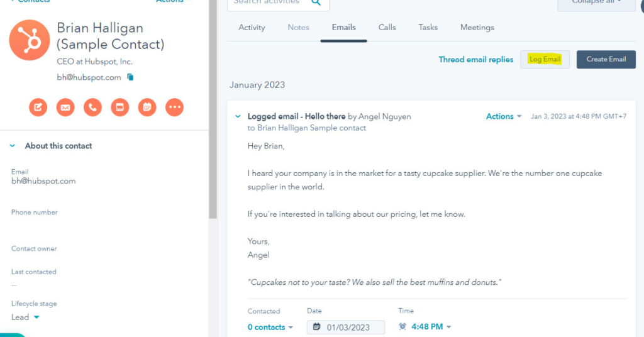This screenshot has height=337, width=644.
Task: Click the send email icon button
Action: tap(65, 108)
